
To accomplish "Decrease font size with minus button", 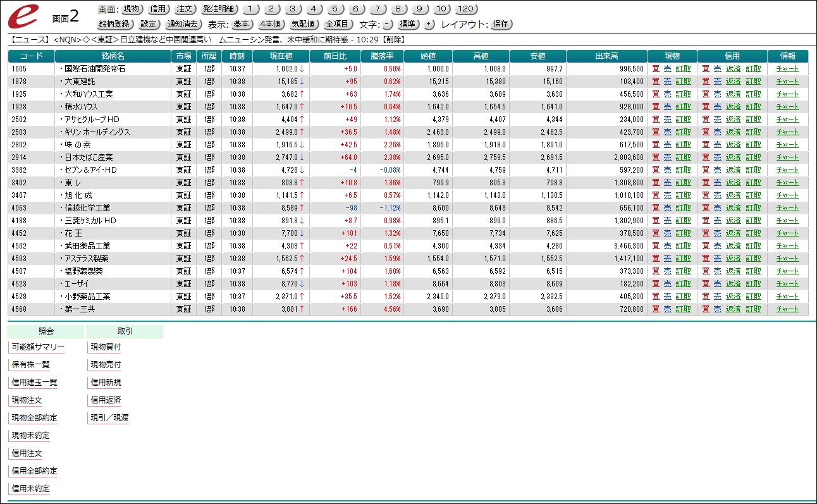I will point(388,25).
